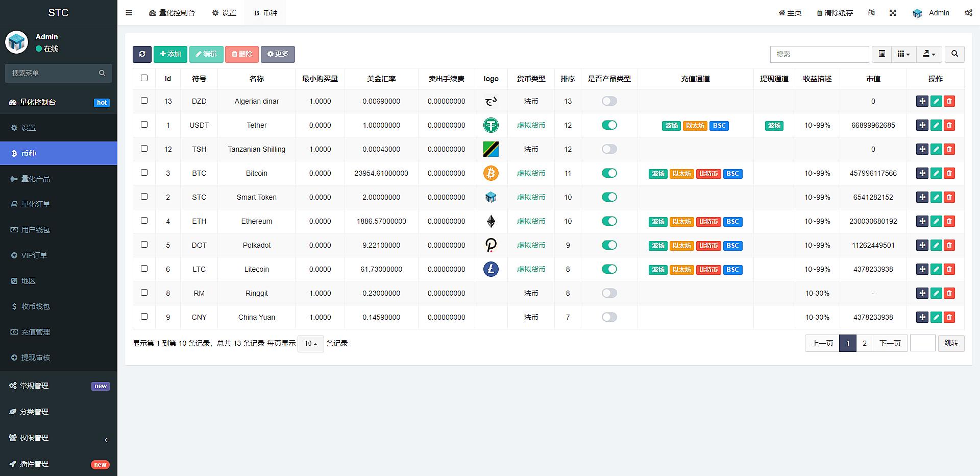Viewport: 980px width, 476px height.
Task: Click the green 添加 button
Action: point(170,54)
